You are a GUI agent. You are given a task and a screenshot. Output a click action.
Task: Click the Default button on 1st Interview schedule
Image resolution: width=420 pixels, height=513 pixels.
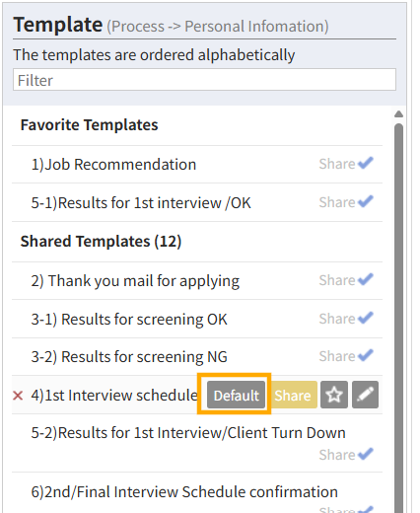(x=236, y=395)
